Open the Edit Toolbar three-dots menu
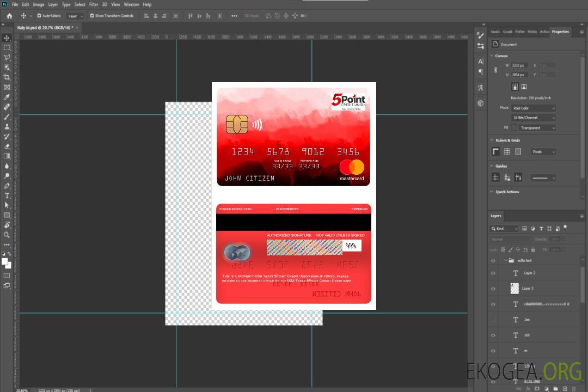 click(7, 244)
